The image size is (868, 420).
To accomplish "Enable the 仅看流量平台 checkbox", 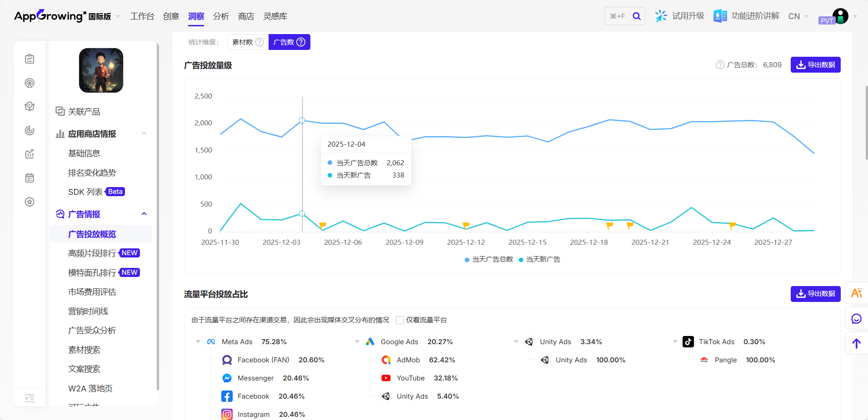I will coord(400,320).
